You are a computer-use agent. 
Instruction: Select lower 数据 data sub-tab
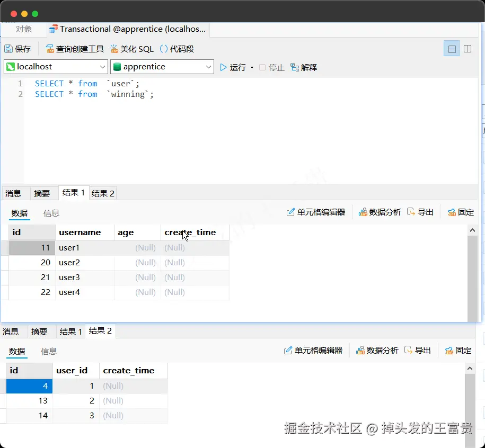(x=17, y=351)
